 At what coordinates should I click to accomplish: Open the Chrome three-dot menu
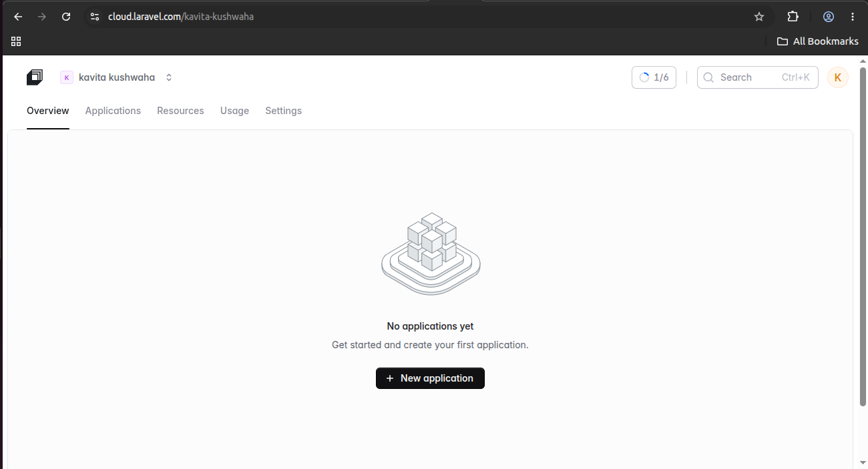853,17
